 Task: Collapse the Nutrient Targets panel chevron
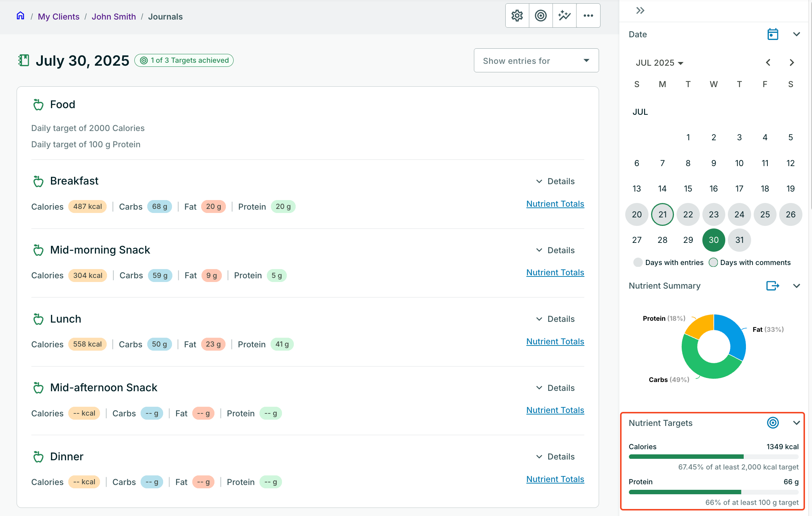(x=796, y=423)
